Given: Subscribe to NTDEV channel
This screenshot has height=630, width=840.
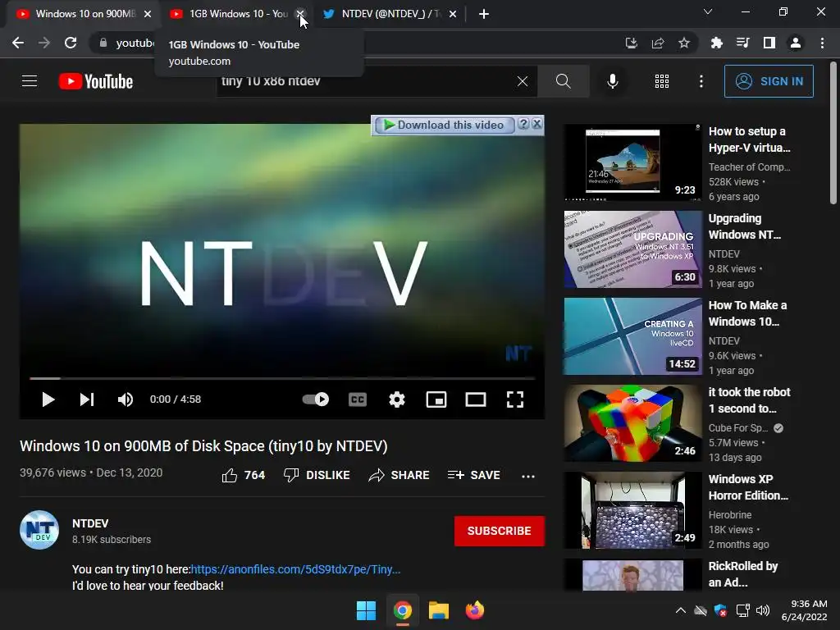Looking at the screenshot, I should pyautogui.click(x=500, y=531).
